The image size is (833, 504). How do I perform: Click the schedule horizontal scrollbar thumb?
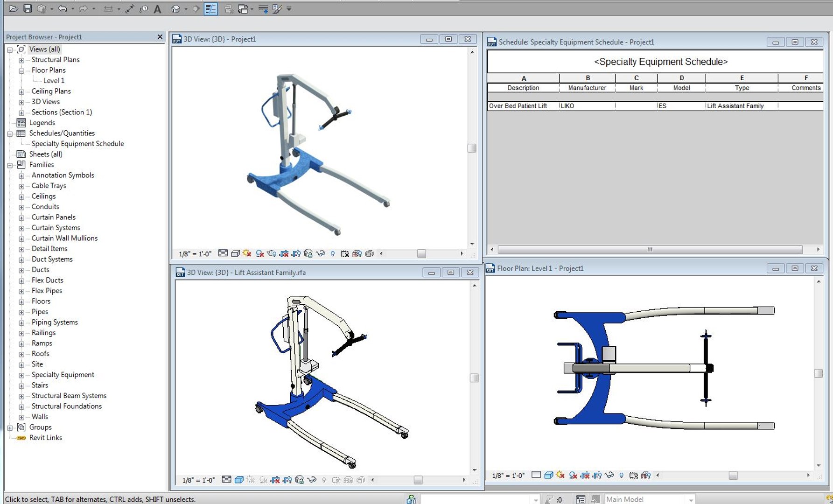pos(650,250)
